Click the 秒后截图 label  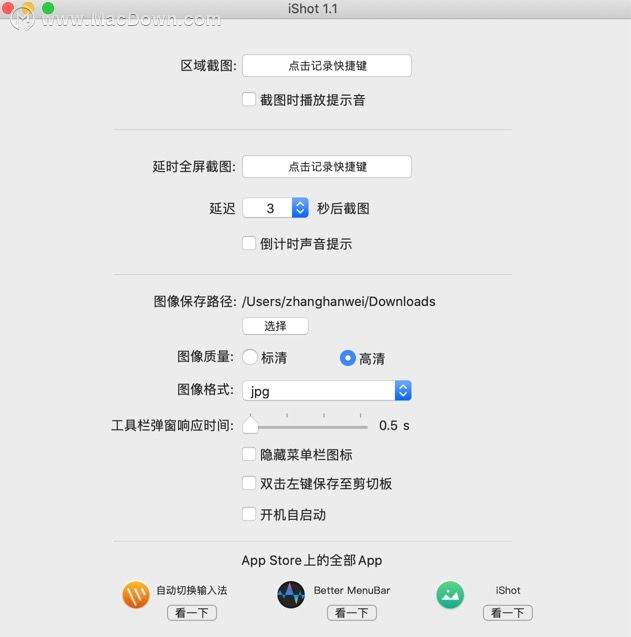[x=343, y=208]
